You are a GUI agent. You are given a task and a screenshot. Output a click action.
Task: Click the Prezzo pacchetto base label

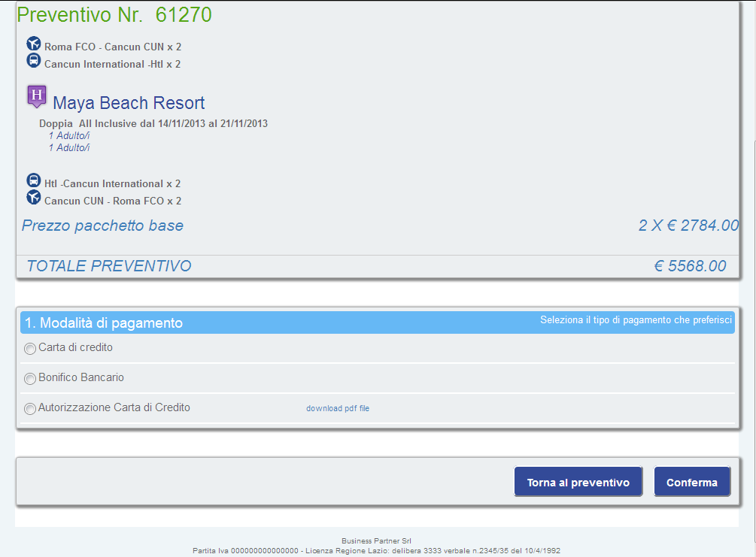[x=103, y=226]
